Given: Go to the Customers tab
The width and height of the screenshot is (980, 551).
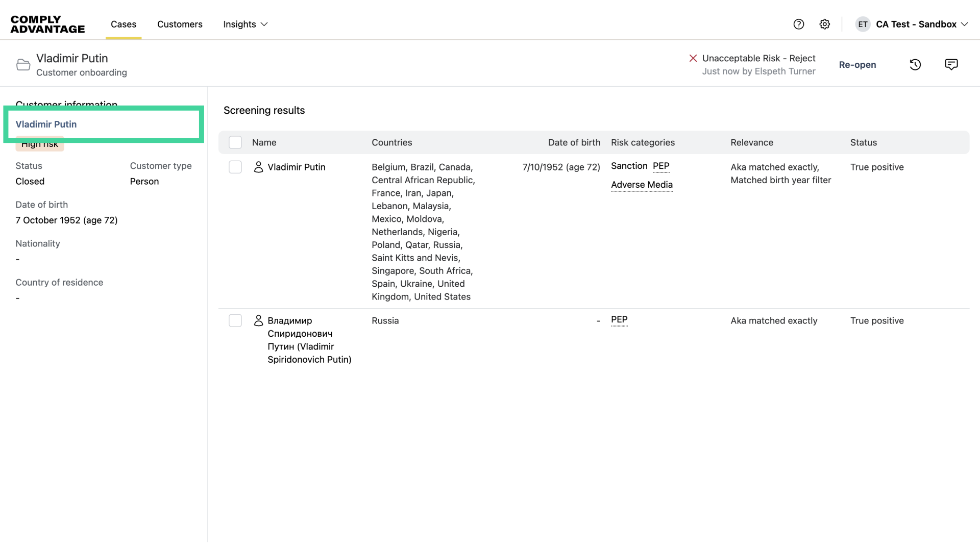Looking at the screenshot, I should coord(180,24).
